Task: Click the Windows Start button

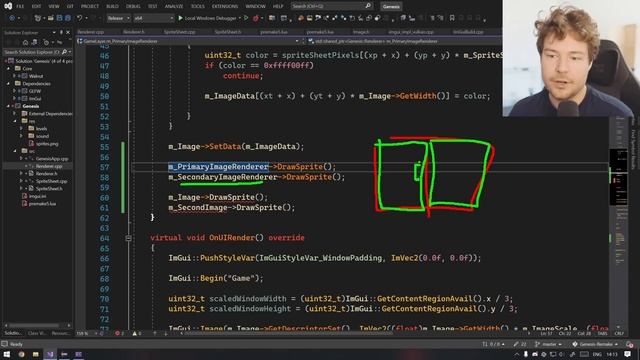Action: 7,354
